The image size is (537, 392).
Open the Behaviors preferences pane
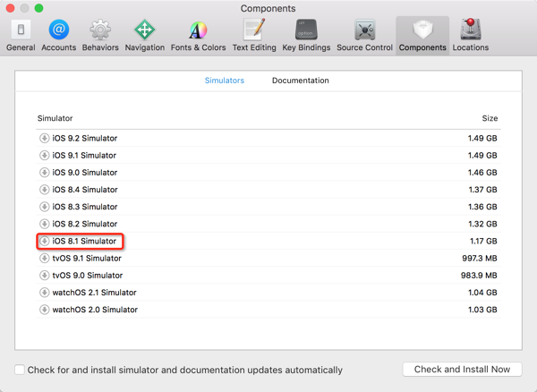click(x=100, y=35)
